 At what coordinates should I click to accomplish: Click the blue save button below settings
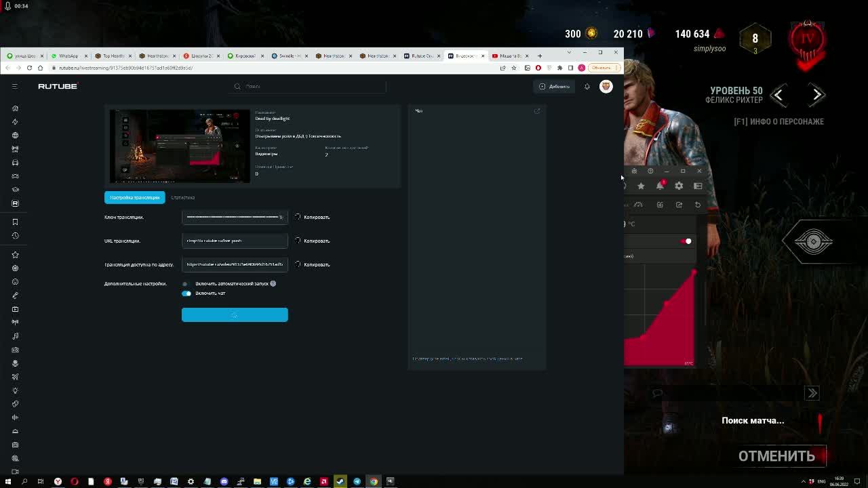[x=235, y=314]
